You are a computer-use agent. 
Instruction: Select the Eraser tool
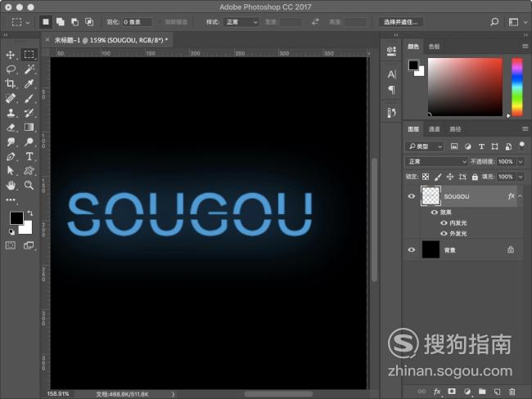pyautogui.click(x=11, y=128)
